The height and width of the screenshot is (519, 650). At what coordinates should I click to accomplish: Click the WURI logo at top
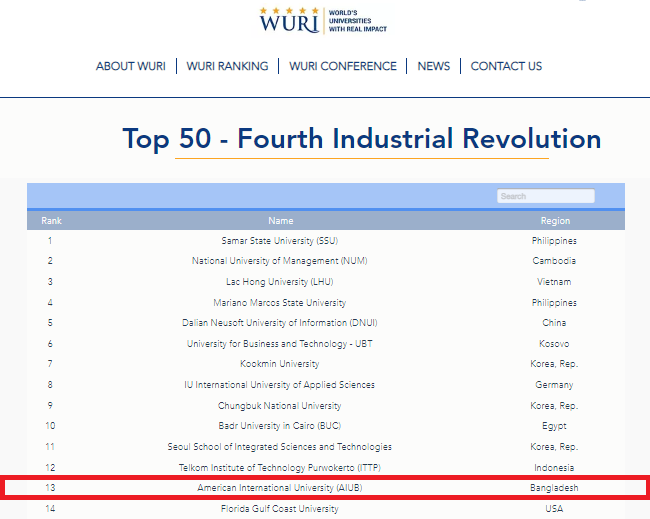(322, 20)
